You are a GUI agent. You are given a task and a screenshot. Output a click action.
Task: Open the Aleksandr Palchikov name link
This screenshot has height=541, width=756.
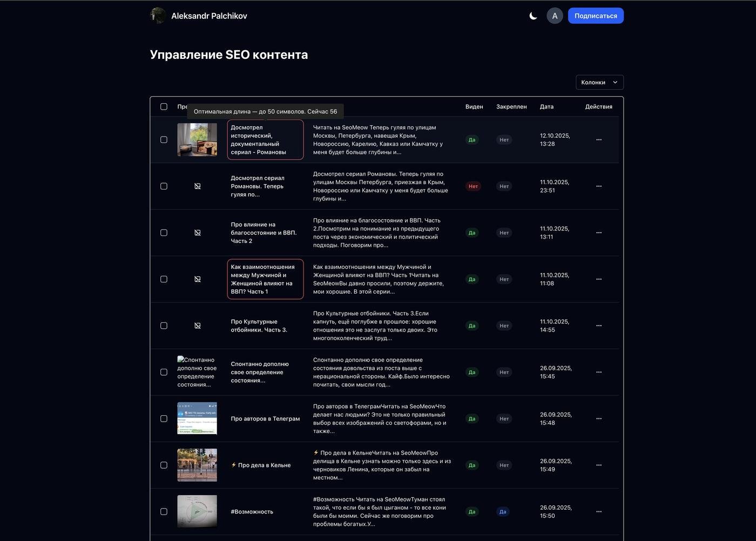(209, 16)
